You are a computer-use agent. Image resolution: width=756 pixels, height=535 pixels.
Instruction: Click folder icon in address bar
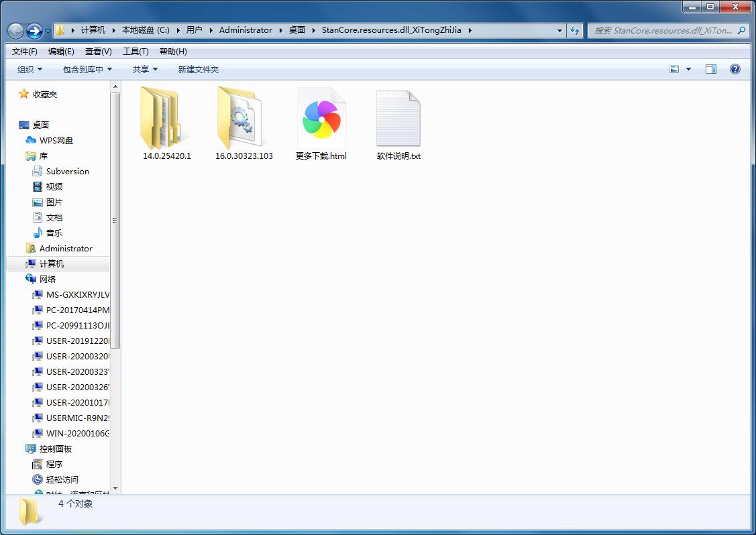pyautogui.click(x=60, y=30)
